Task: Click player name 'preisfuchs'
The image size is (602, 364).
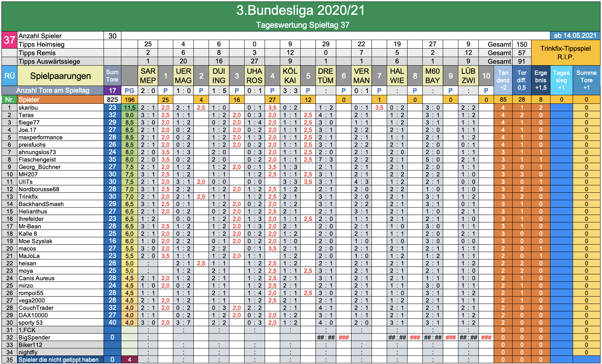Action: [x=32, y=145]
